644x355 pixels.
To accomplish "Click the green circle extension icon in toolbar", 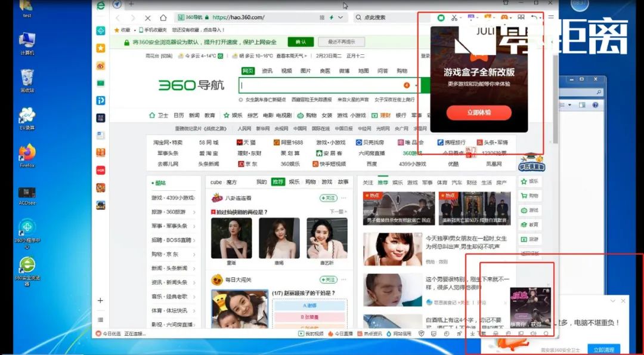I will point(441,18).
